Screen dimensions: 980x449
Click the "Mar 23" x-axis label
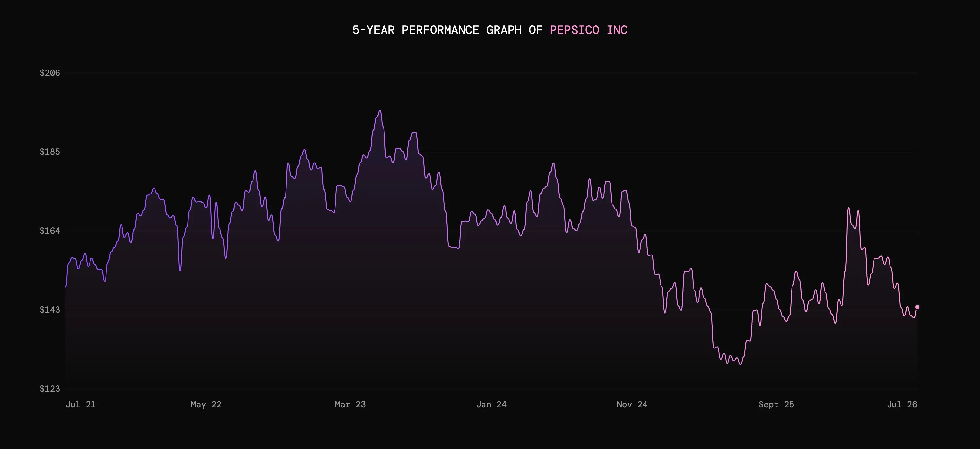(350, 405)
